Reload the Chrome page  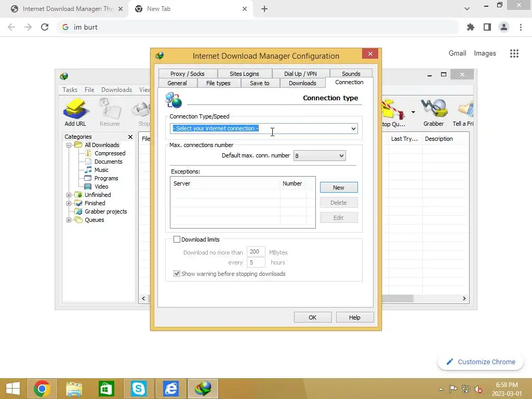(45, 27)
